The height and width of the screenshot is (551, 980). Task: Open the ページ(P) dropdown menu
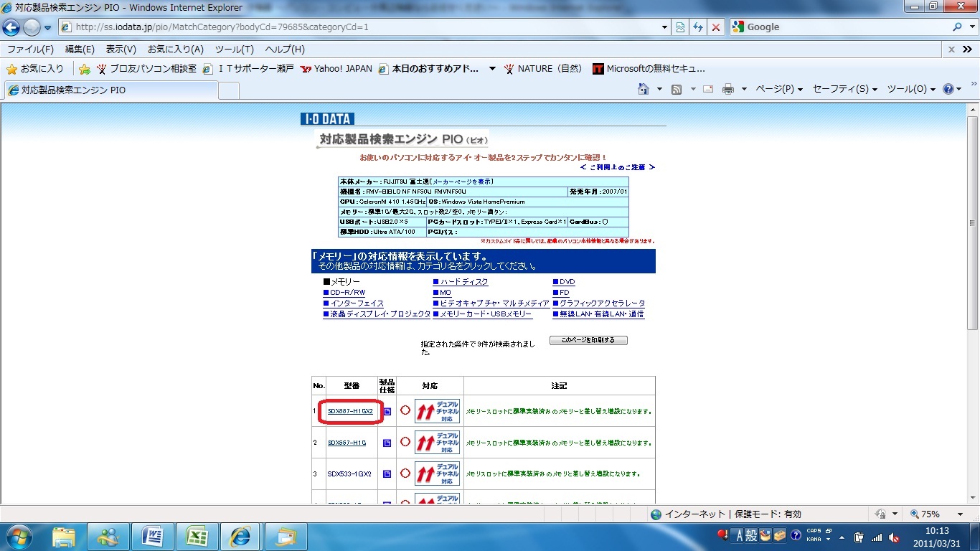coord(780,89)
